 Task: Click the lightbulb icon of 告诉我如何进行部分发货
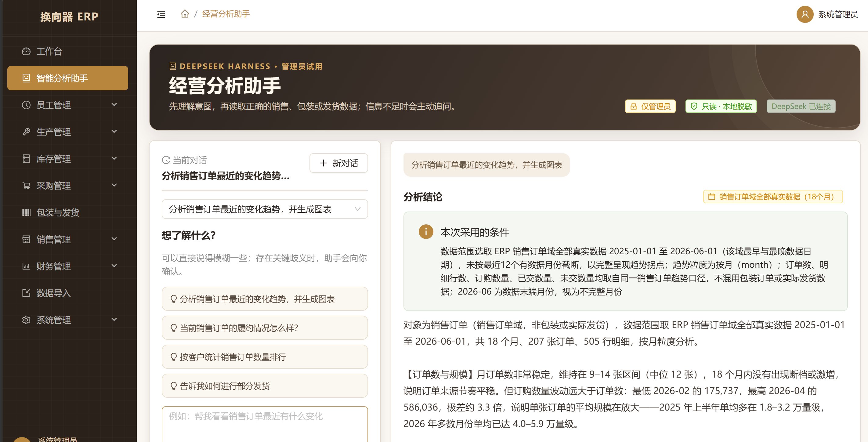(174, 386)
